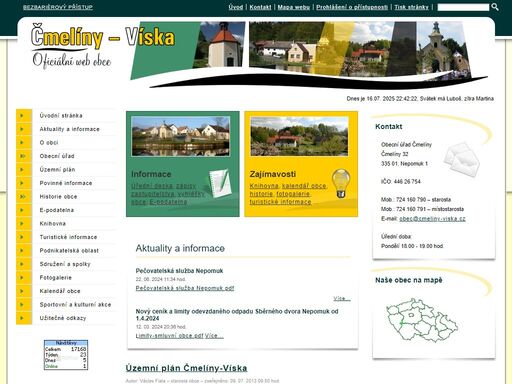The height and width of the screenshot is (384, 512).
Task: Focus the search input field
Action: pos(463,7)
